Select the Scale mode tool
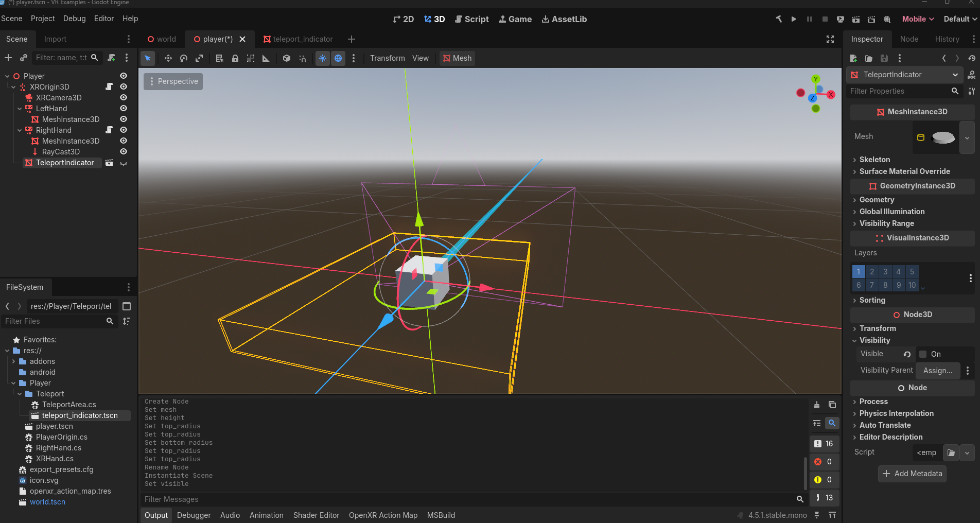 tap(199, 58)
